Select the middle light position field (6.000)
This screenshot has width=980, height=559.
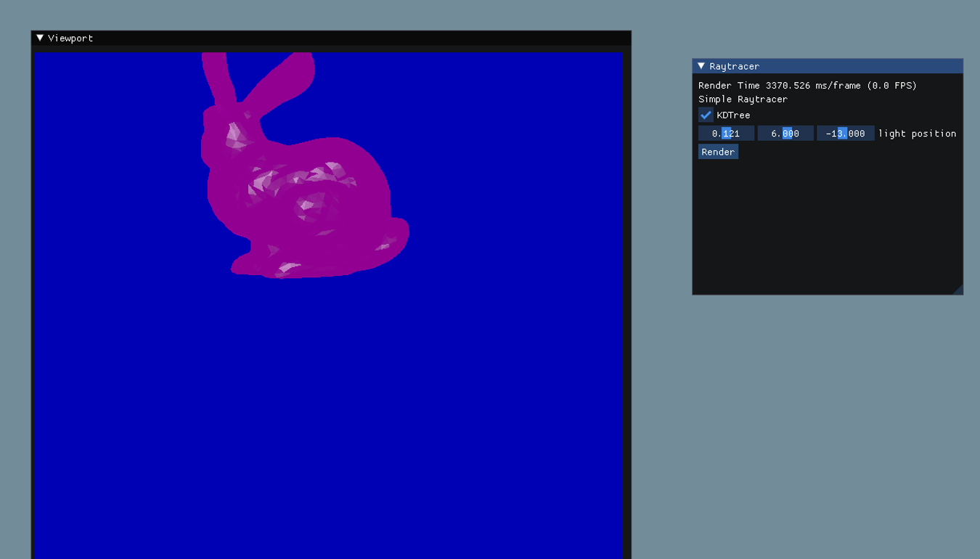pyautogui.click(x=785, y=134)
